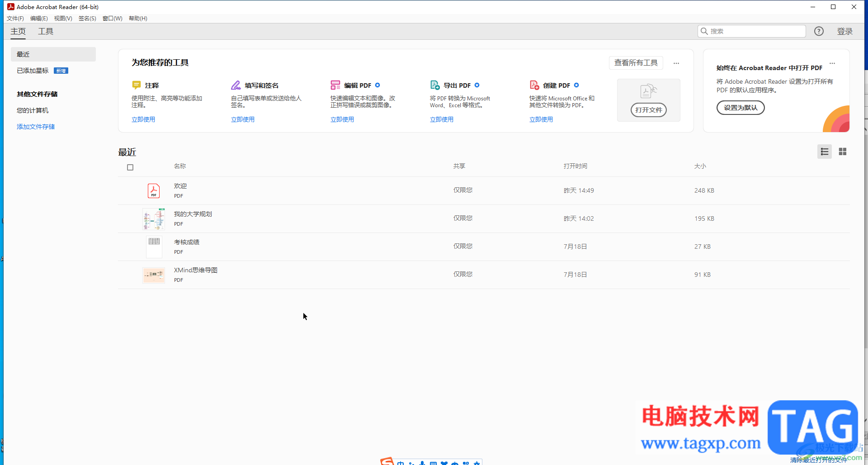The image size is (868, 465).
Task: Open the XMind思维导图 thumbnail
Action: [x=154, y=275]
